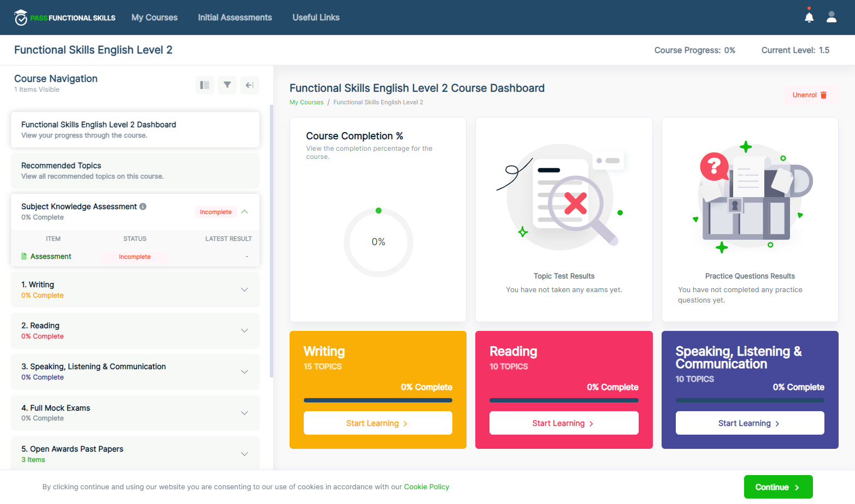Click the Speaking, Listening card progress bar

pyautogui.click(x=750, y=400)
